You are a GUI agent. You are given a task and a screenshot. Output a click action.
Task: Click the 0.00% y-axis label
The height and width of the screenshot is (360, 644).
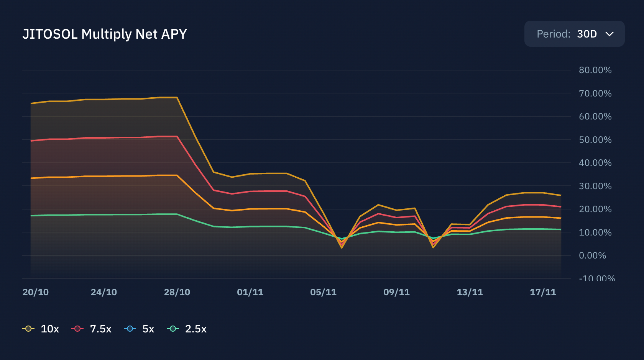click(x=593, y=255)
